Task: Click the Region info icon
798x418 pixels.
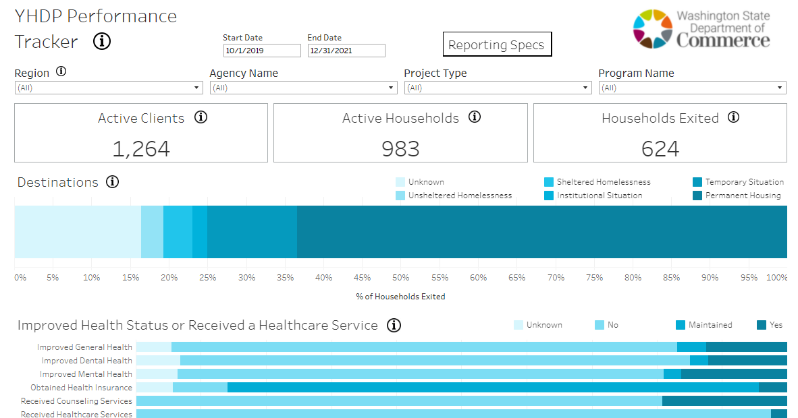Action: click(62, 72)
